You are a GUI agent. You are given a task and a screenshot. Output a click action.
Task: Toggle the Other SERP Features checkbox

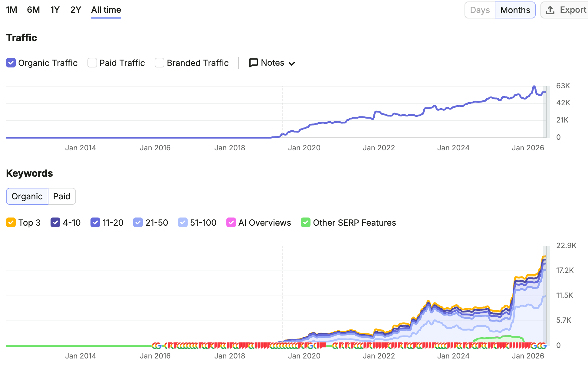pyautogui.click(x=306, y=222)
